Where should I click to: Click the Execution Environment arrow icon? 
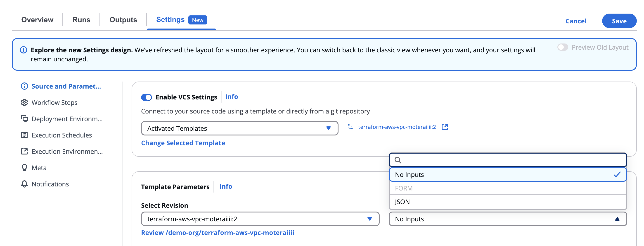tap(24, 151)
